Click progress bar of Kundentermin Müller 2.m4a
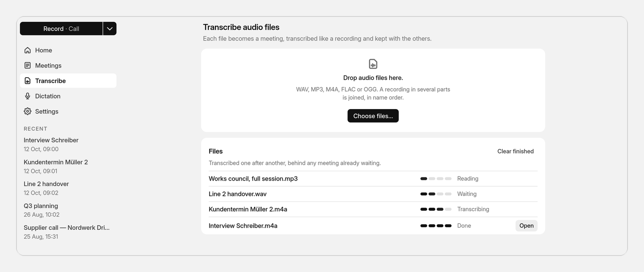This screenshot has height=272, width=644. pos(436,209)
